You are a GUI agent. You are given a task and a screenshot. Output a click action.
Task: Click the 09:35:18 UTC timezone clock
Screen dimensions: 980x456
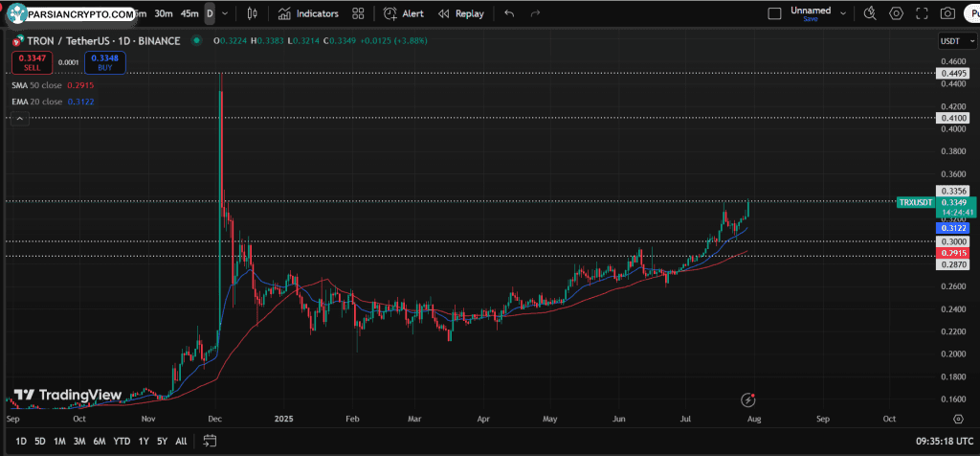pyautogui.click(x=945, y=441)
